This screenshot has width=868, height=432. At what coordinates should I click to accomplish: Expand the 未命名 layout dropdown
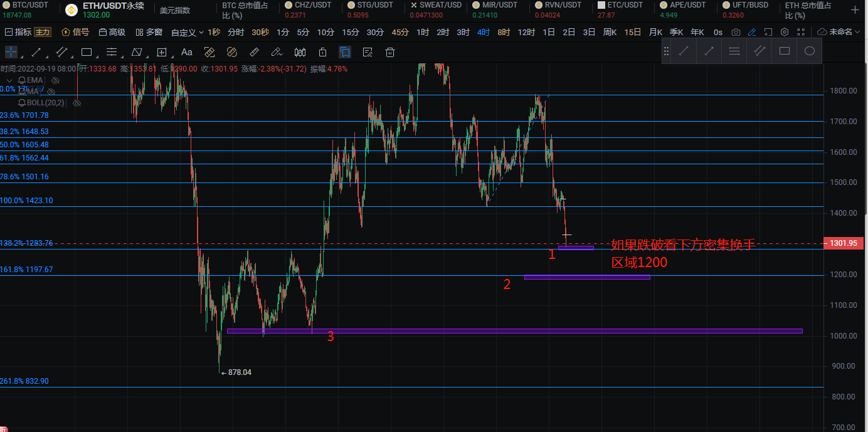(x=840, y=32)
